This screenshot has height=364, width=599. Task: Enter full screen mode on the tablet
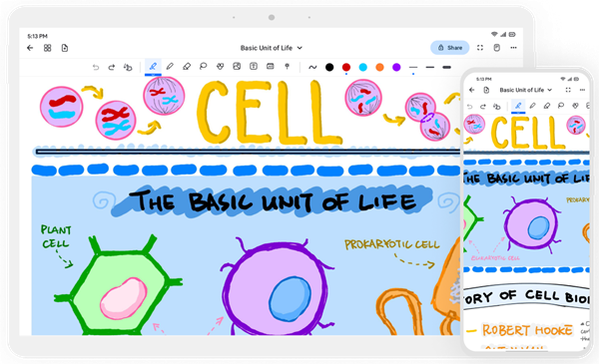coord(480,48)
